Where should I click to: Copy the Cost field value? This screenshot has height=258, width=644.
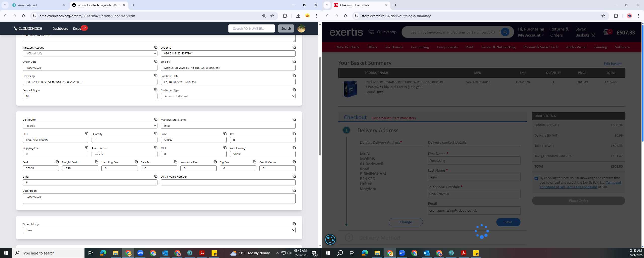tap(57, 162)
